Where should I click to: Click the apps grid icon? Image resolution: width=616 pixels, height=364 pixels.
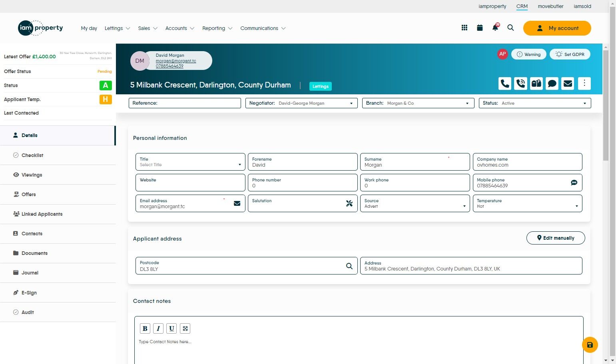464,28
